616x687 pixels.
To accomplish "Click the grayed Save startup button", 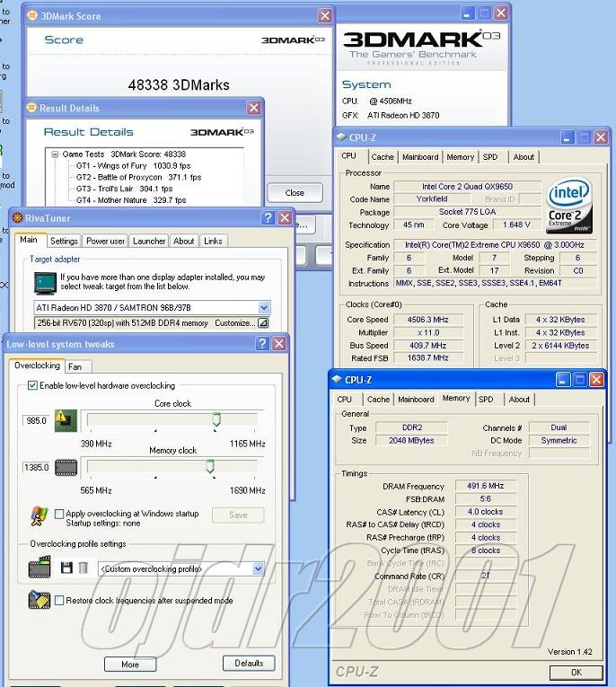I will 238,515.
